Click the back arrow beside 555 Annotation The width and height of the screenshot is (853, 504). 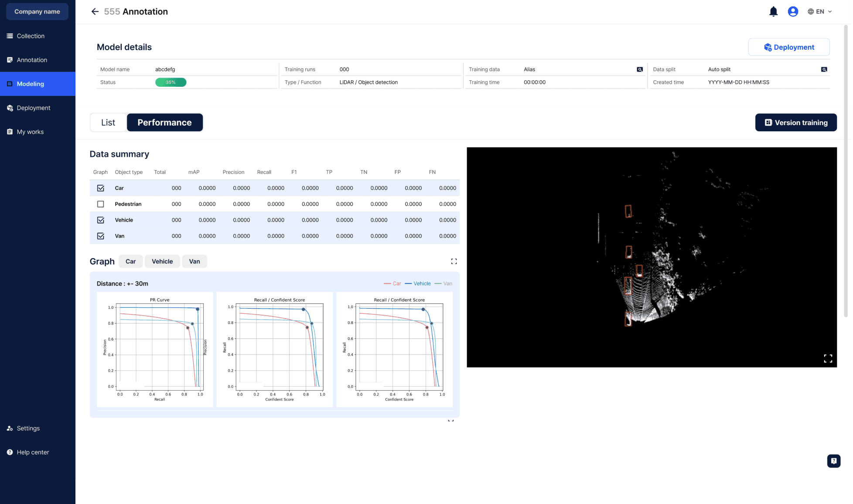pos(95,12)
